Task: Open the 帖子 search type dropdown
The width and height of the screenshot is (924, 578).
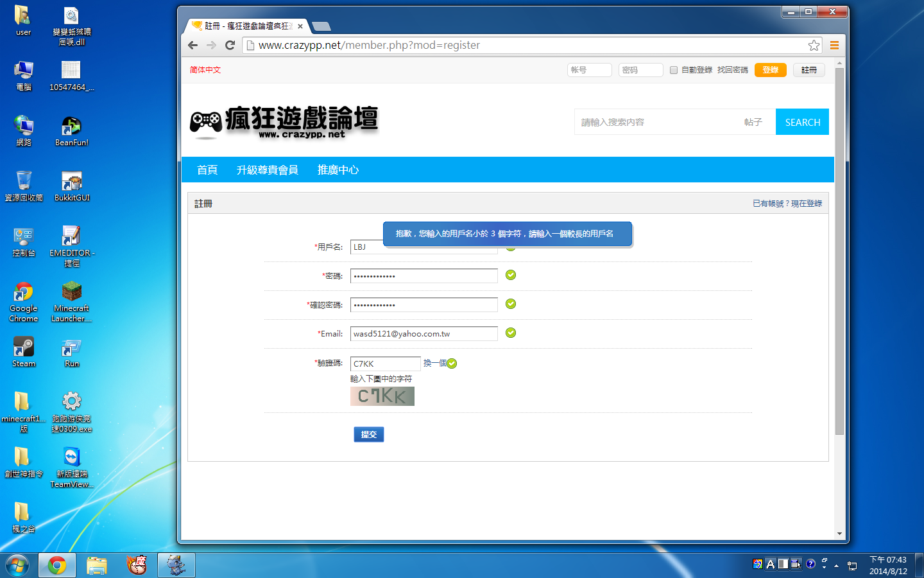Action: pos(754,122)
